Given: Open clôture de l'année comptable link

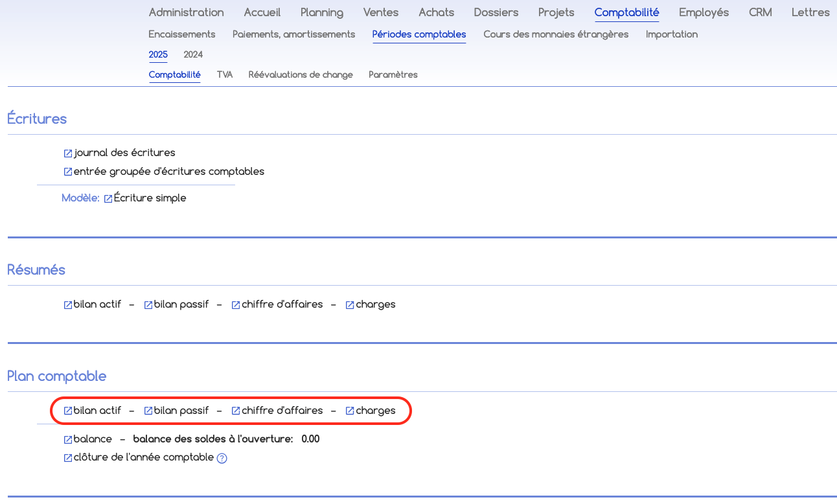Looking at the screenshot, I should coord(144,457).
